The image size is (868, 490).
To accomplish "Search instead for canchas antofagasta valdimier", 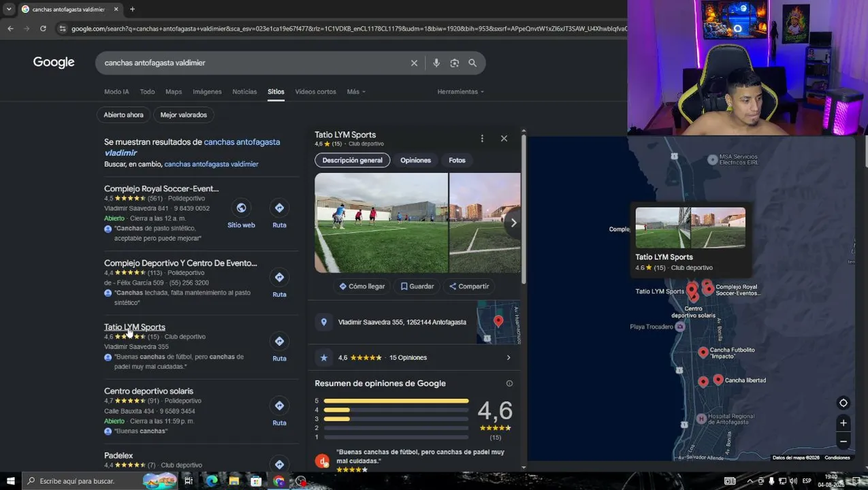I will 211,164.
